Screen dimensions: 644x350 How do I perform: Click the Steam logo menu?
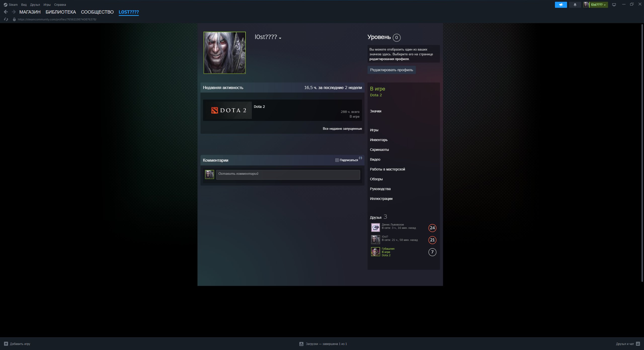6,5
